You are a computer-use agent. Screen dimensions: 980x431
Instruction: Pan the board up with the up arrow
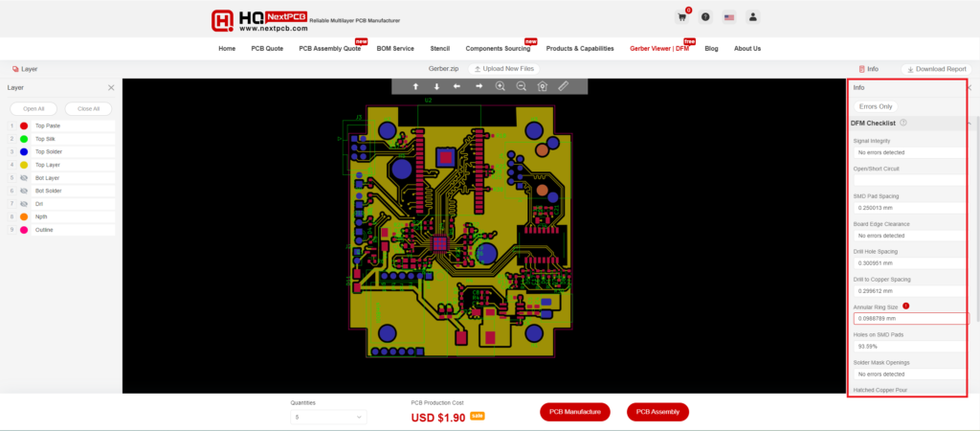pyautogui.click(x=415, y=86)
